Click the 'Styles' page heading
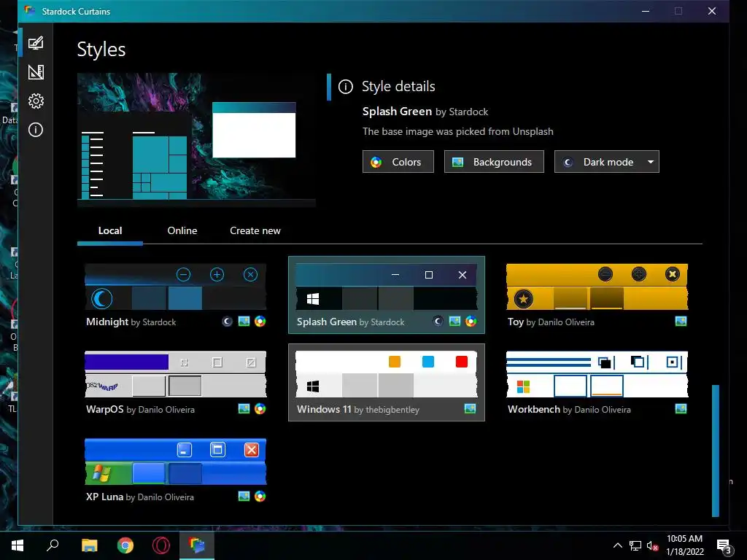This screenshot has width=747, height=560. point(101,50)
